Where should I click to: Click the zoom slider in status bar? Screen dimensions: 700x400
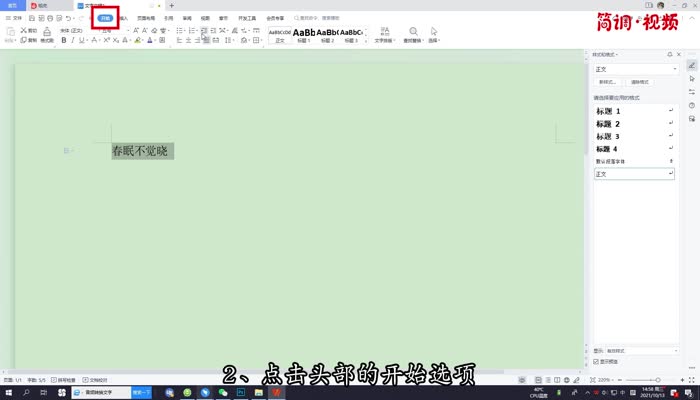(655, 381)
